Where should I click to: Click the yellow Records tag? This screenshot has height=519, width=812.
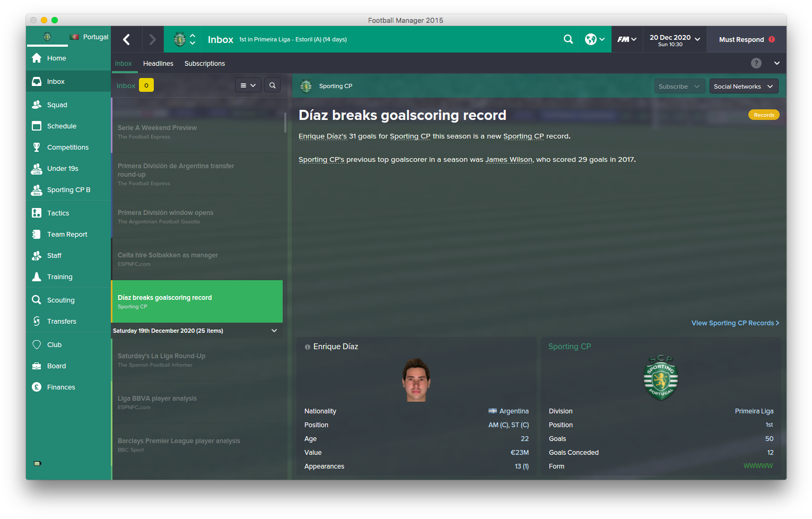[x=764, y=115]
